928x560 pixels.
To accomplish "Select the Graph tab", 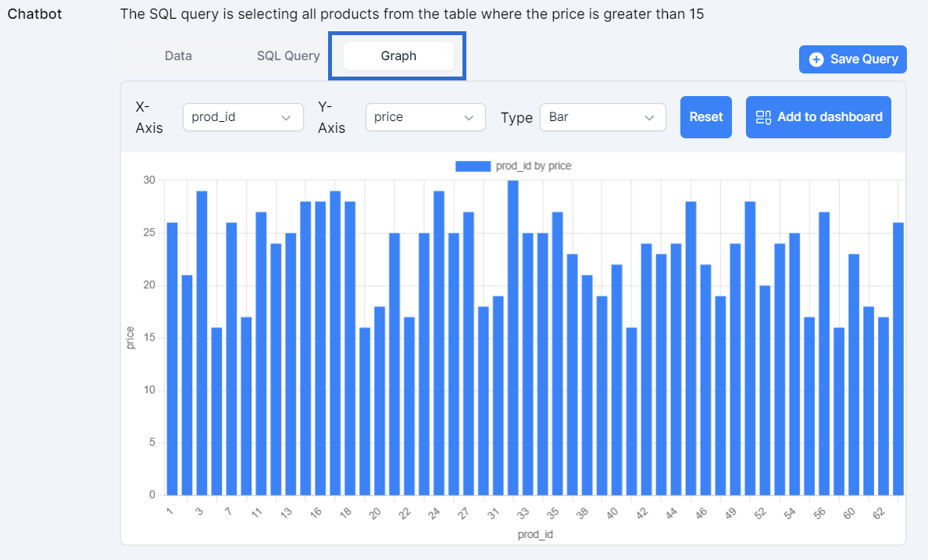I will [x=398, y=56].
